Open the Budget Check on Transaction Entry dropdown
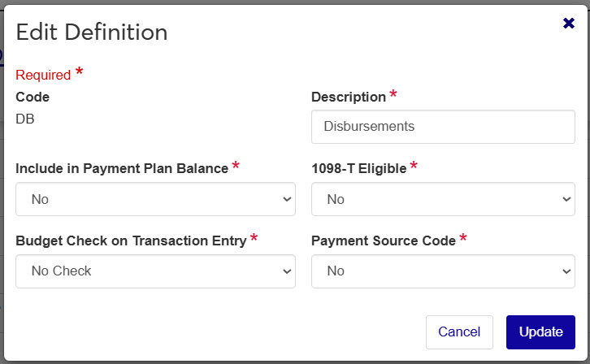The width and height of the screenshot is (590, 364). click(x=155, y=271)
